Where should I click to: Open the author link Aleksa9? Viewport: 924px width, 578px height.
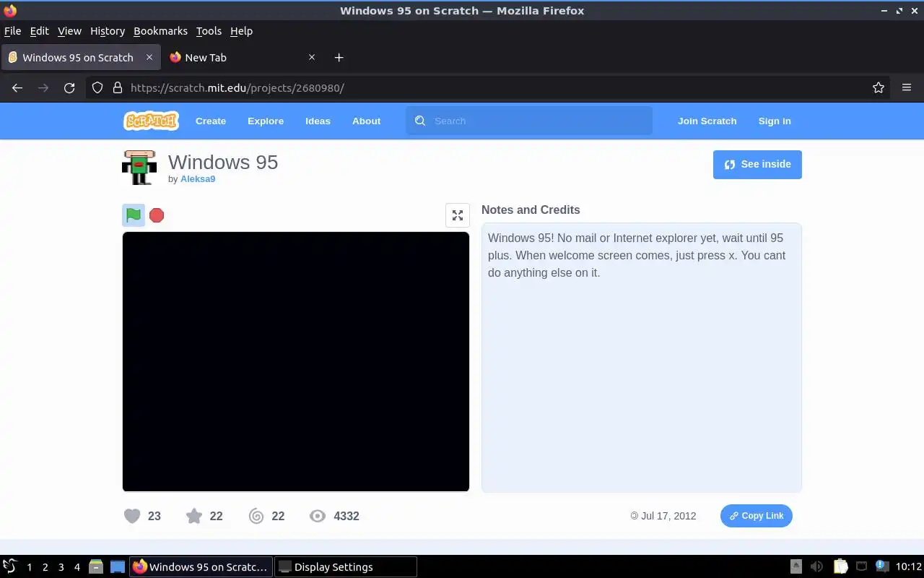(x=198, y=179)
